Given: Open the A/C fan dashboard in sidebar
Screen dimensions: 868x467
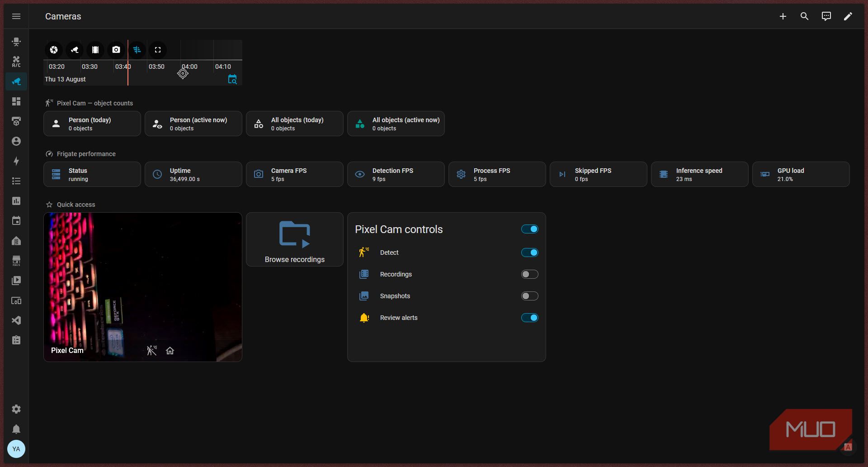Looking at the screenshot, I should point(16,62).
